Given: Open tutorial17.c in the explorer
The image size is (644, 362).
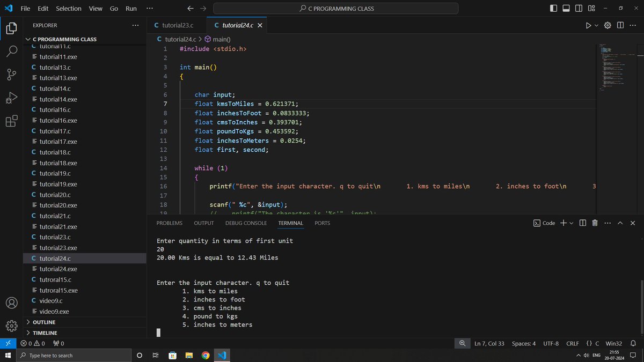Looking at the screenshot, I should point(85,131).
